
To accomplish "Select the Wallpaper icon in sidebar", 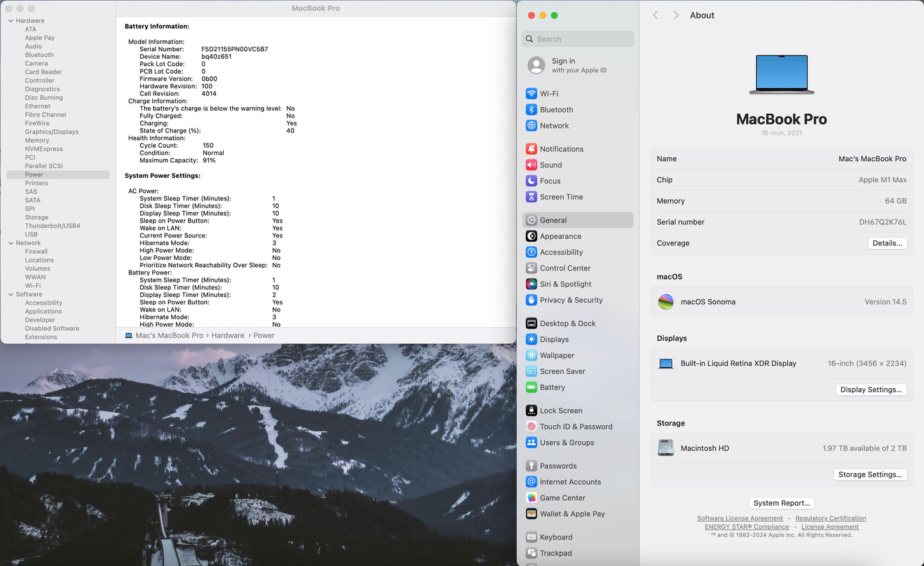I will [531, 355].
